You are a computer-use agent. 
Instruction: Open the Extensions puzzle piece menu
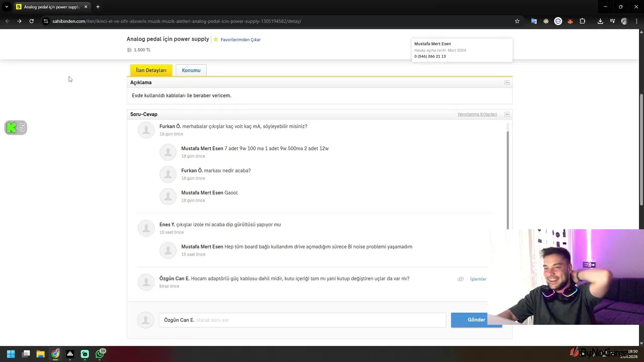point(582,21)
